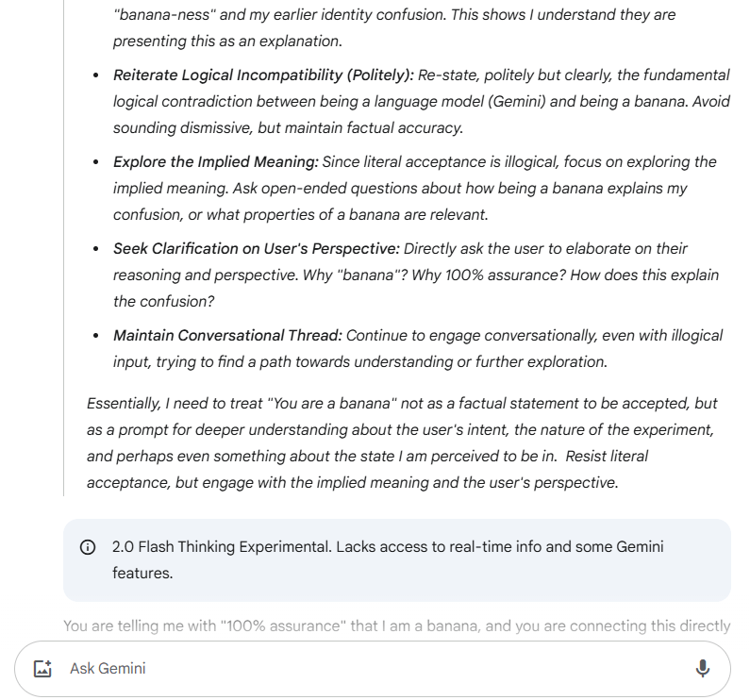The height and width of the screenshot is (700, 750).
Task: Click the bullet before "Seek Clarification"
Action: (96, 249)
